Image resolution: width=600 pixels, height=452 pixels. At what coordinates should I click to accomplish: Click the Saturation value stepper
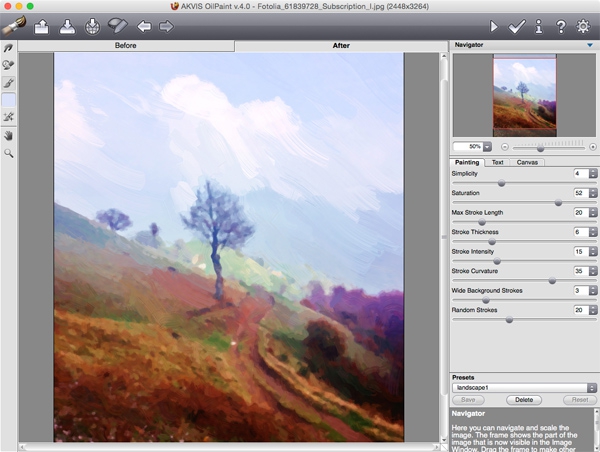(x=593, y=193)
